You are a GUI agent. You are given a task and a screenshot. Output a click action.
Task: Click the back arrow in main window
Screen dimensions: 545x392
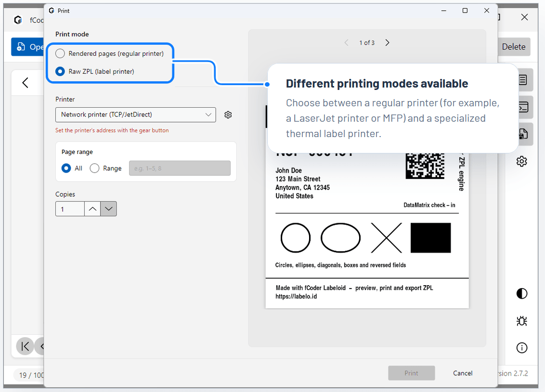(26, 83)
